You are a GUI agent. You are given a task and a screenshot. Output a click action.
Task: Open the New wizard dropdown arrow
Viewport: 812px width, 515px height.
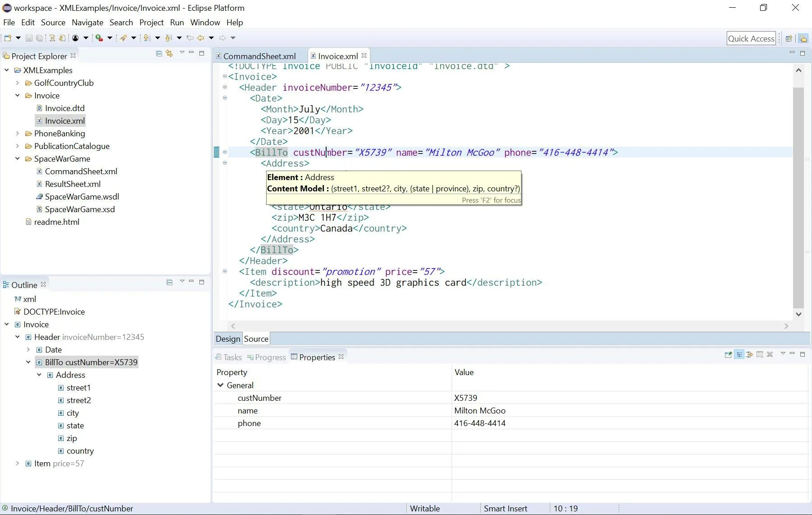click(x=18, y=38)
